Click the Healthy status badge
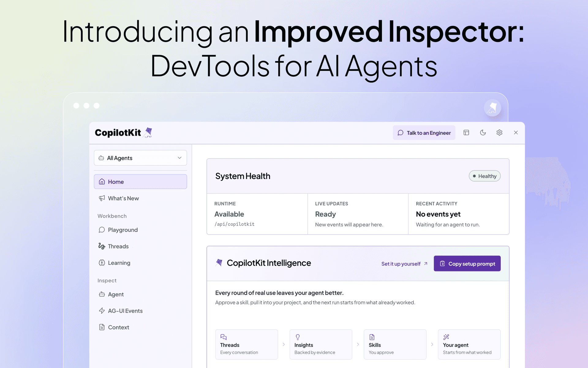The image size is (588, 368). (484, 176)
